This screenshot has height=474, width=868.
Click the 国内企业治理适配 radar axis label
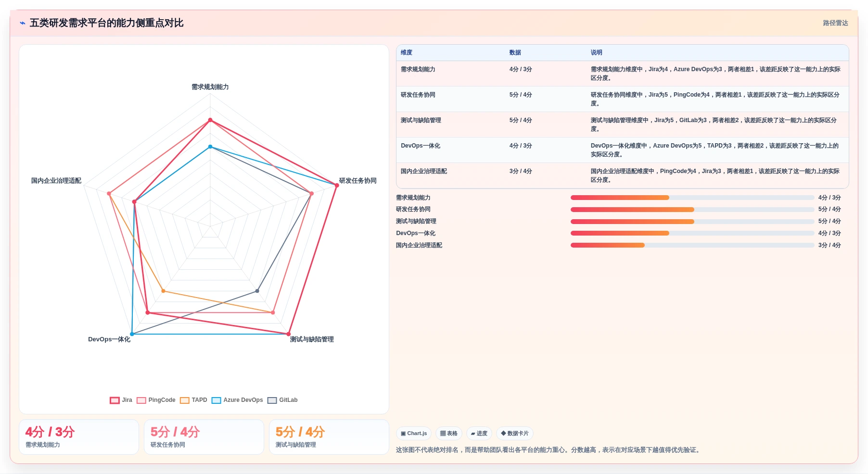tap(56, 181)
